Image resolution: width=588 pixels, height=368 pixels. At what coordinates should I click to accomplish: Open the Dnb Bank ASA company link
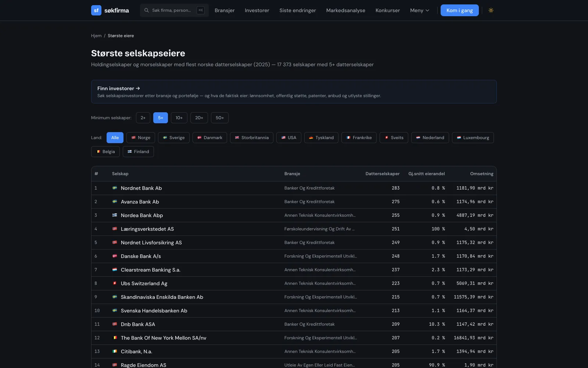tap(138, 324)
